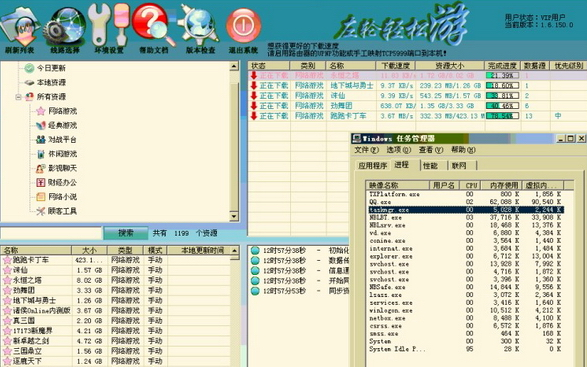This screenshot has width=587, height=367.
Task: Sort downloads by 下载速度 column header
Action: tap(395, 66)
